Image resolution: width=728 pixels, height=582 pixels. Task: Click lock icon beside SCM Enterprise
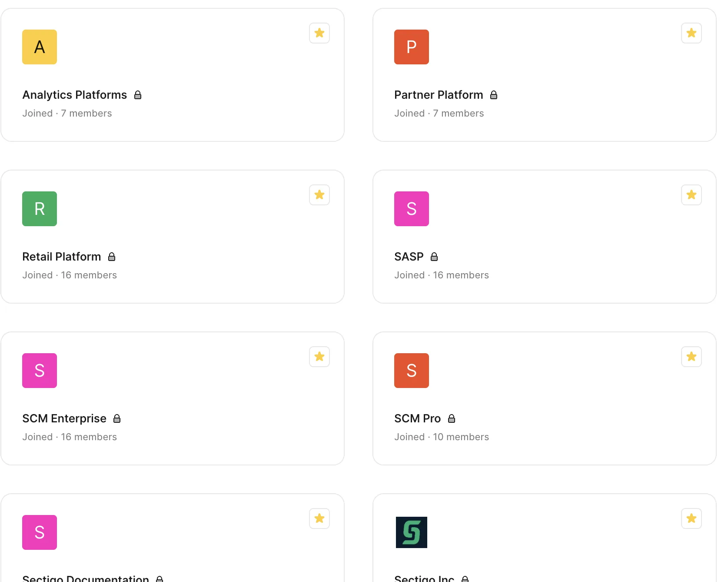(117, 418)
